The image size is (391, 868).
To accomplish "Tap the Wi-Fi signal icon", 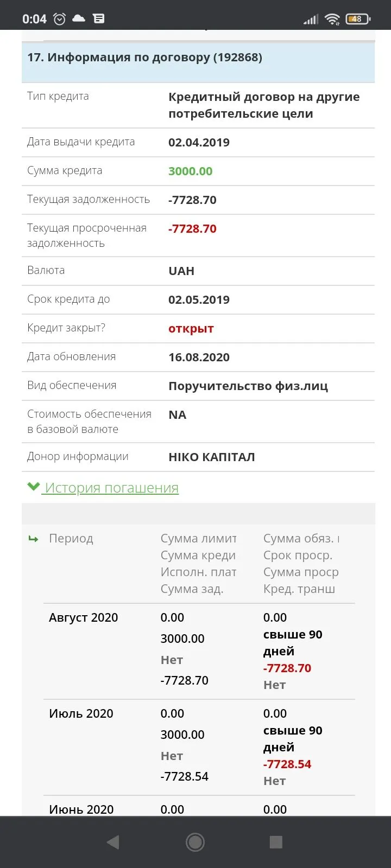I will tap(332, 20).
